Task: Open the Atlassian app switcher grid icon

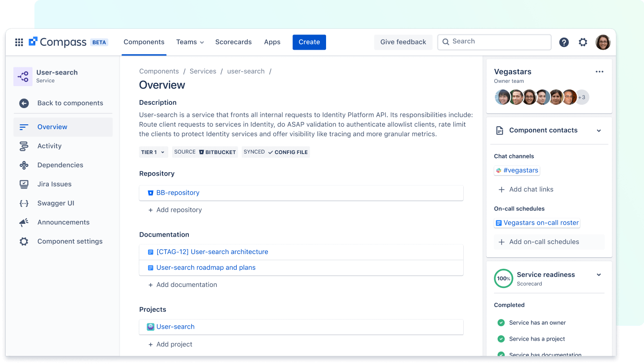Action: click(x=19, y=42)
